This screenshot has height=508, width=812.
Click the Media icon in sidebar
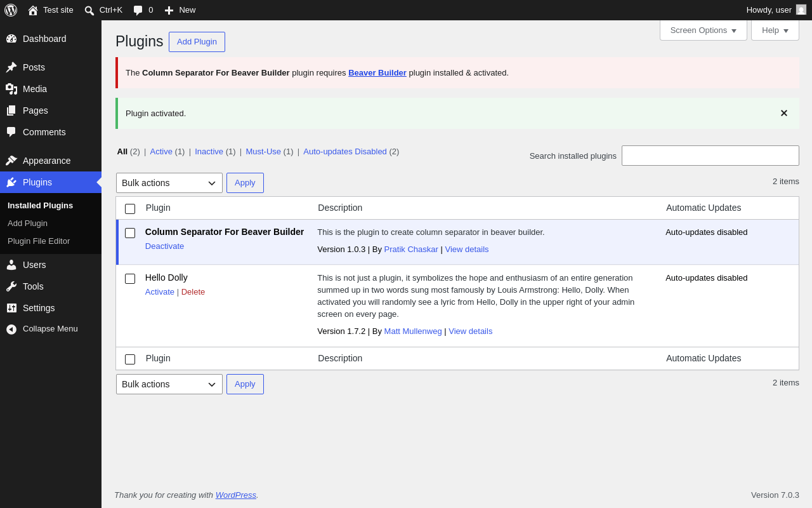(11, 89)
